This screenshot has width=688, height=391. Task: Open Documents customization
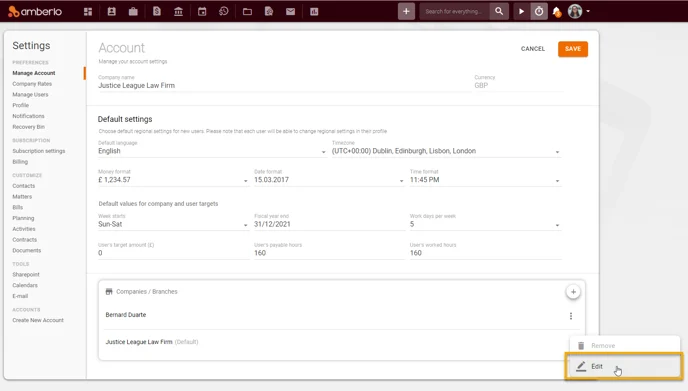click(x=27, y=251)
